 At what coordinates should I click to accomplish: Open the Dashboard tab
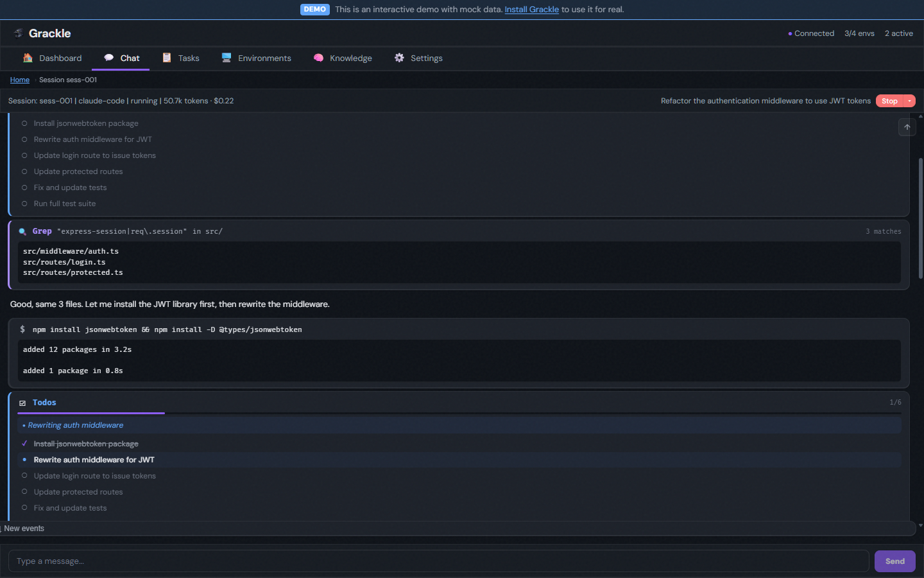(53, 58)
